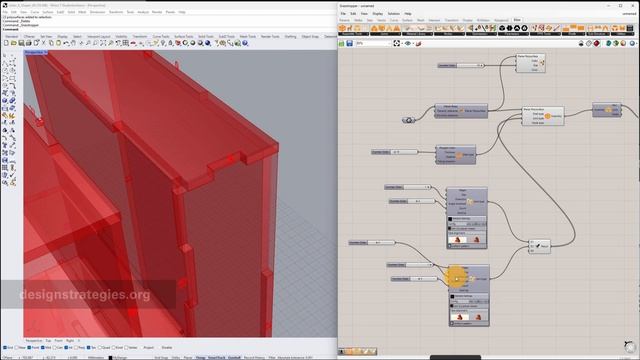Image resolution: width=640 pixels, height=360 pixels.
Task: Toggle Grasshopper preview eye icon
Action: point(407,43)
